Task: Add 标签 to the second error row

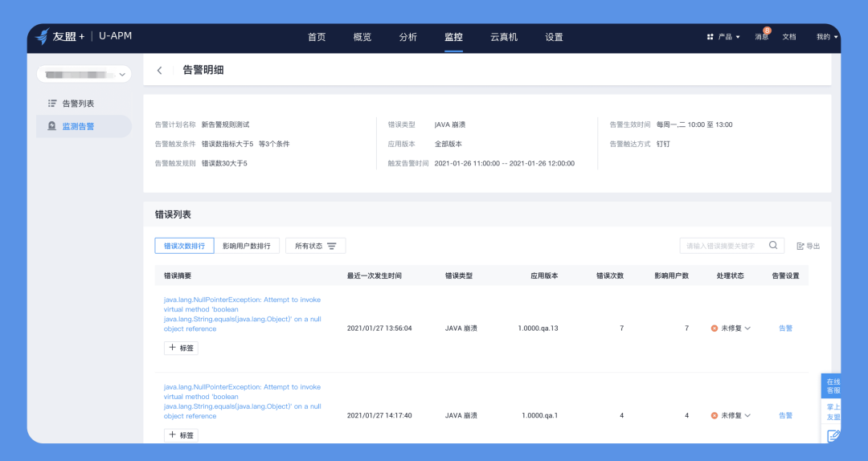Action: [x=181, y=435]
